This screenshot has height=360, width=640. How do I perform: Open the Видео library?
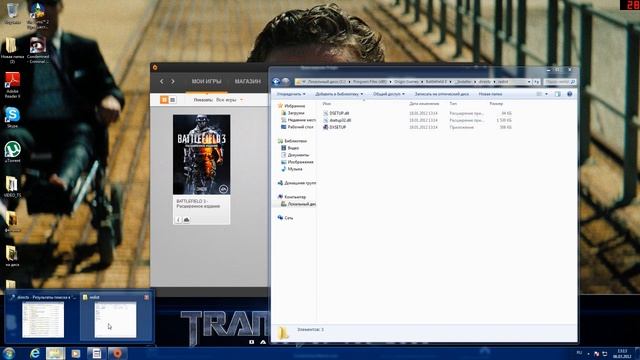290,148
